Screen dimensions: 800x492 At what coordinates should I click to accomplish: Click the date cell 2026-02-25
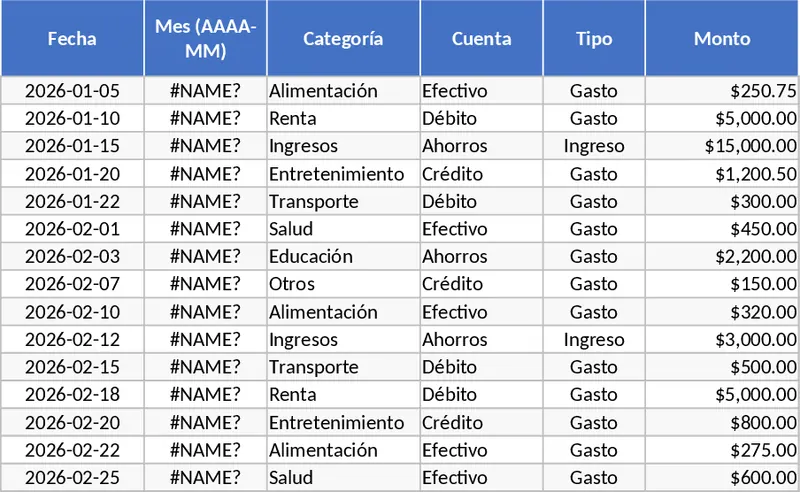(x=72, y=477)
